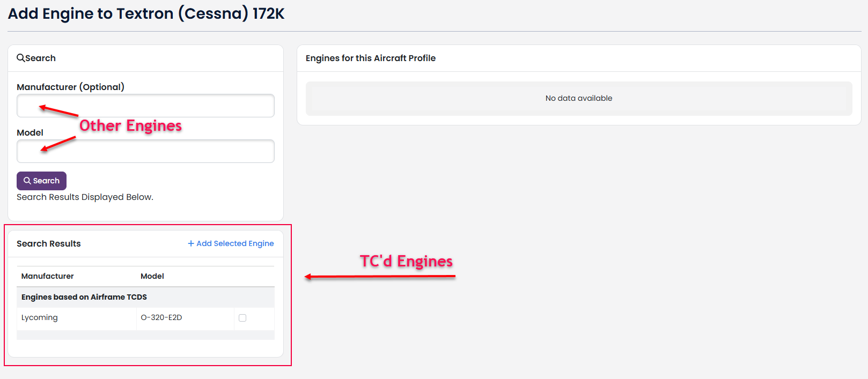Click the Manufacturer (Optional) input field
The image size is (868, 379).
(x=145, y=106)
